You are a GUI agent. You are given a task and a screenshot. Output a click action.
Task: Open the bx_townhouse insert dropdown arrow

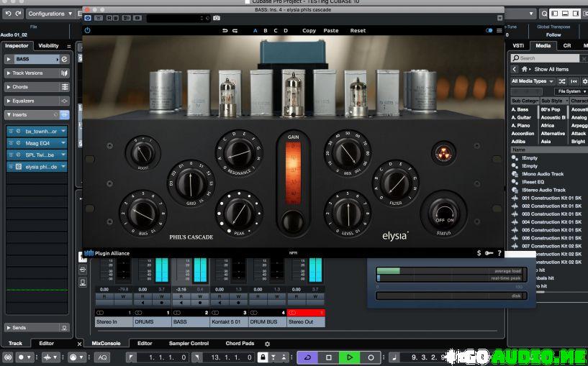coord(63,132)
